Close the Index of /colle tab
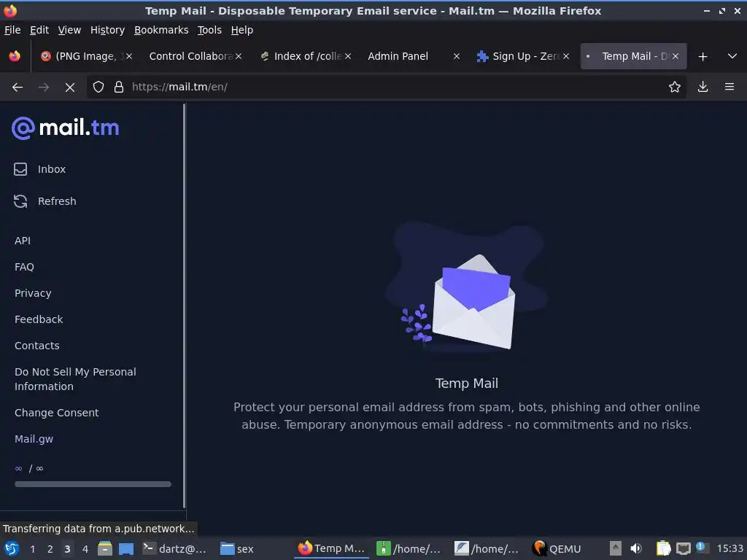 pos(348,56)
